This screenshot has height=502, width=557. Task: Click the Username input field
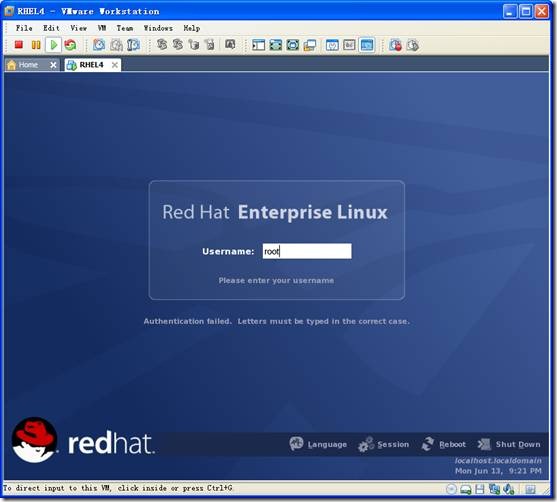click(307, 251)
